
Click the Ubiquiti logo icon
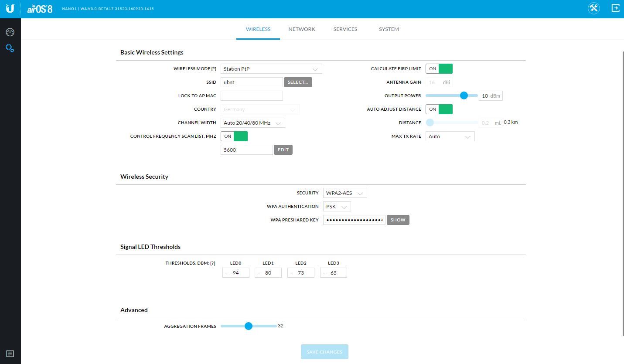pos(10,9)
